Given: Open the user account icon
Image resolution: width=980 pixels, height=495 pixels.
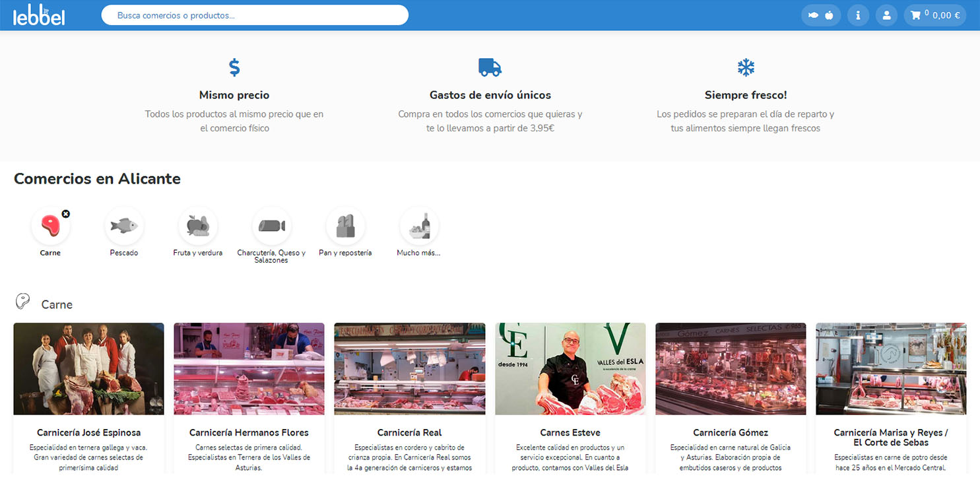Looking at the screenshot, I should coord(887,15).
